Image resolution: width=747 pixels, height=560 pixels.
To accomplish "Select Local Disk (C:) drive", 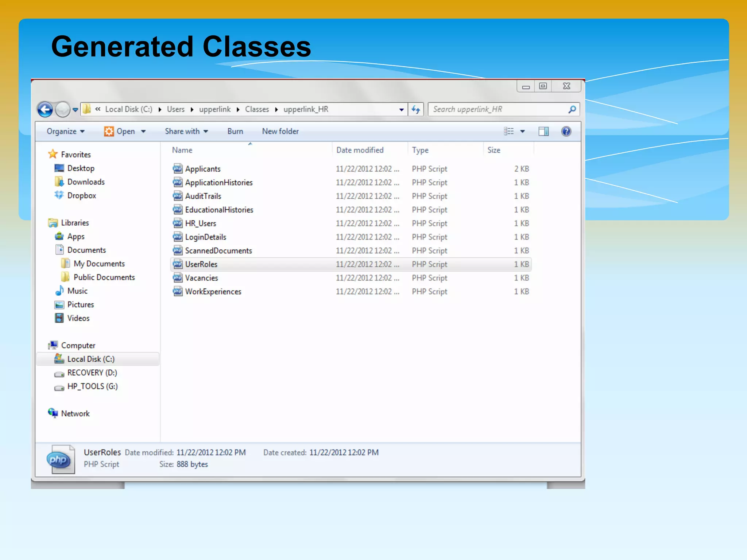I will tap(98, 359).
